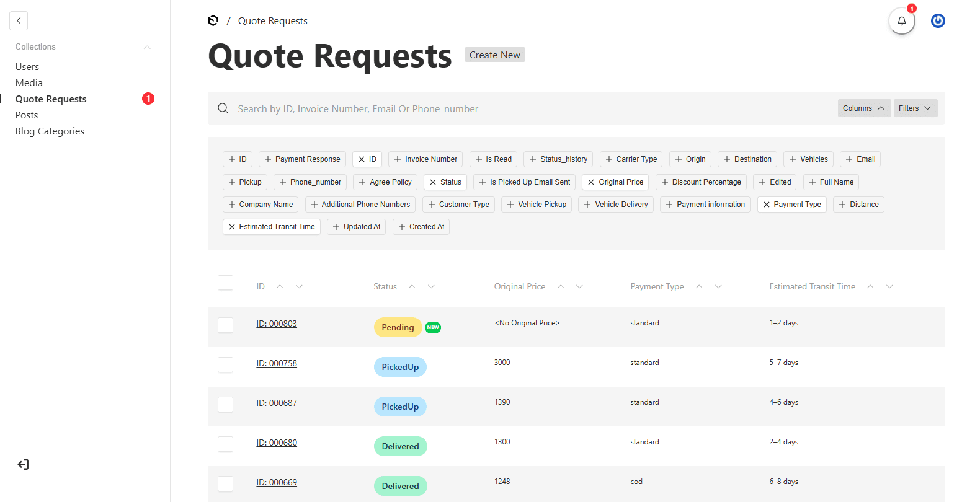
Task: Click the Create New button
Action: point(495,55)
